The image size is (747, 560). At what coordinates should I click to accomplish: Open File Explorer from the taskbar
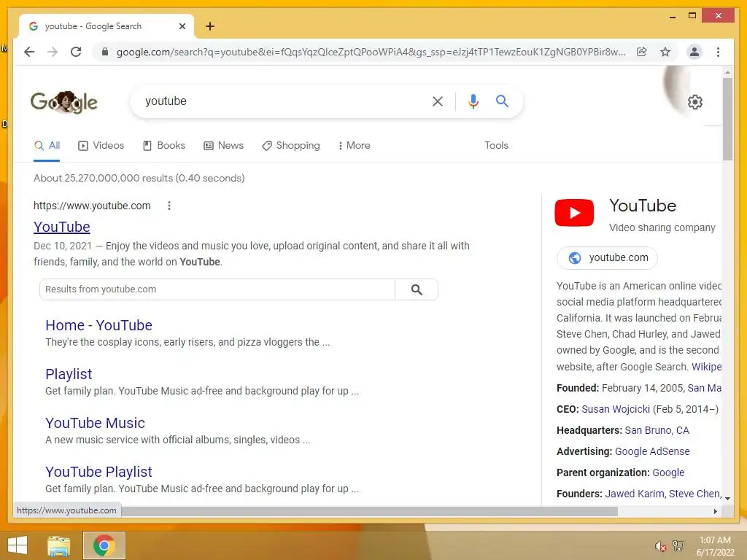pyautogui.click(x=58, y=545)
